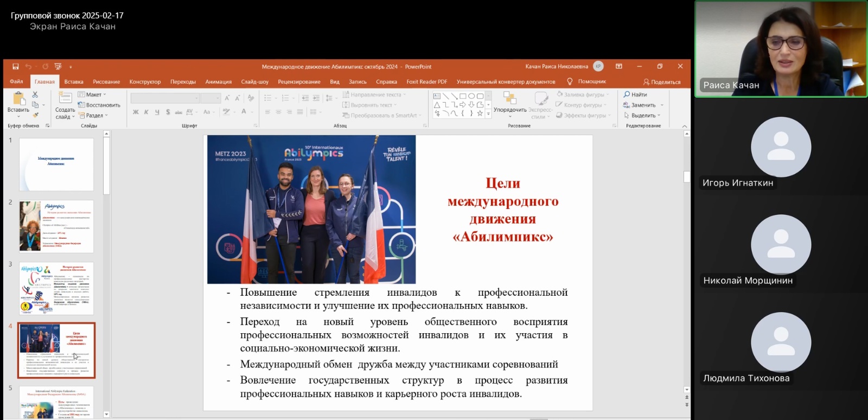
Task: Click the Find magnifier button
Action: tap(635, 94)
